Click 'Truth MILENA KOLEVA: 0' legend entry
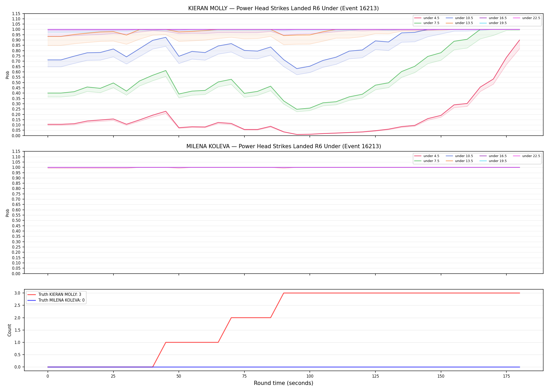The height and width of the screenshot is (392, 549). tap(56, 300)
